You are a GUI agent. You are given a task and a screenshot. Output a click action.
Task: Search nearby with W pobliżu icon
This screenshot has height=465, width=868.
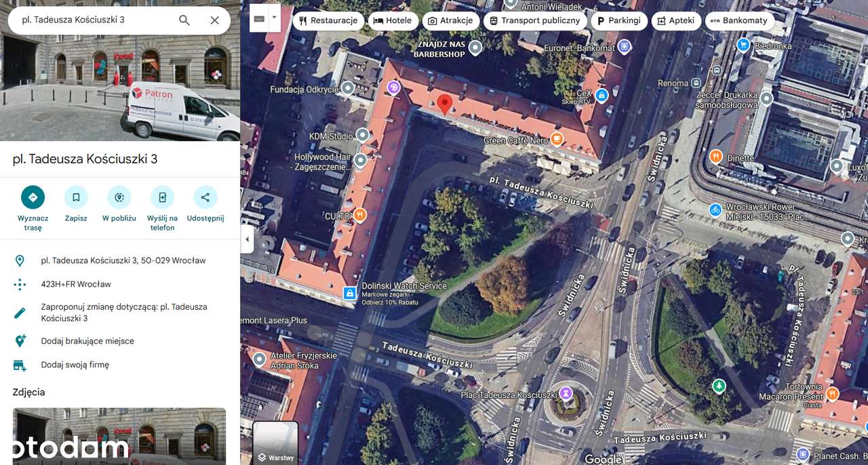pyautogui.click(x=119, y=197)
